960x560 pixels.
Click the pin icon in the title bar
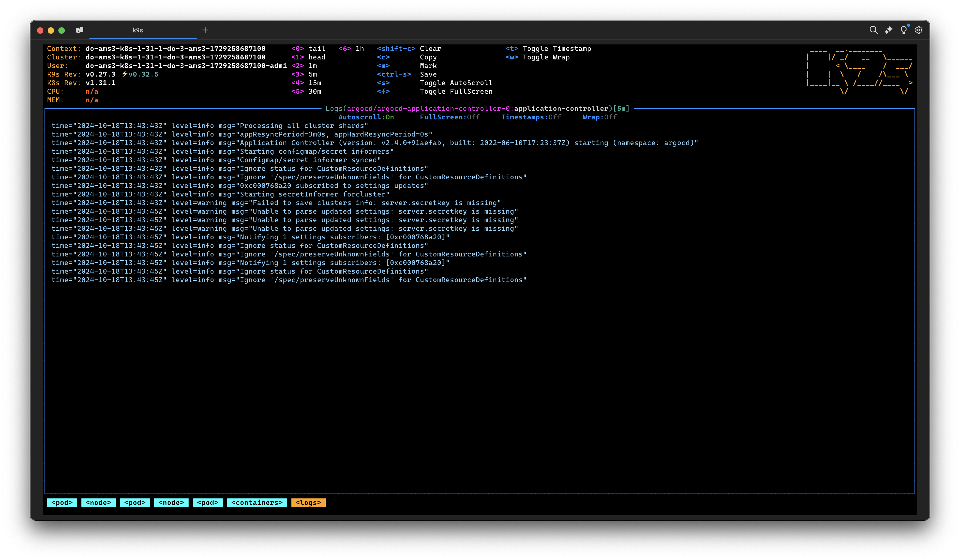click(x=889, y=30)
